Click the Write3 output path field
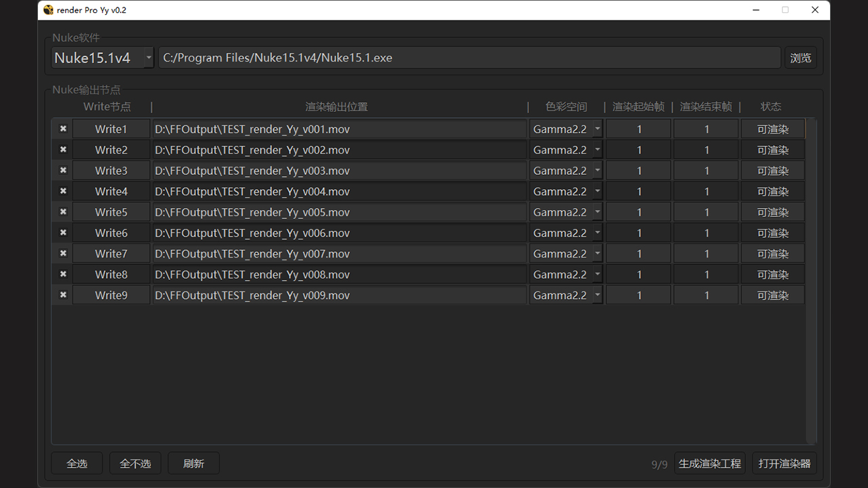The height and width of the screenshot is (488, 868). tap(339, 171)
